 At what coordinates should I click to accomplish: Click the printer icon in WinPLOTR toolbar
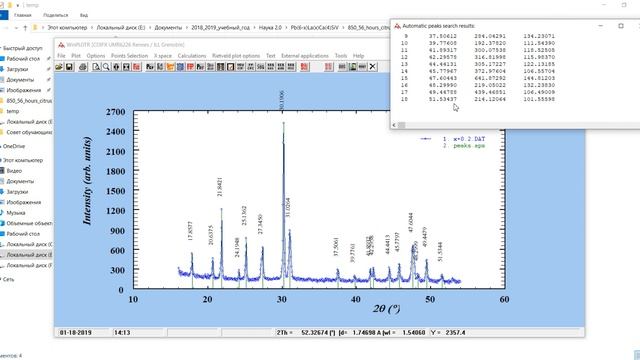click(83, 67)
